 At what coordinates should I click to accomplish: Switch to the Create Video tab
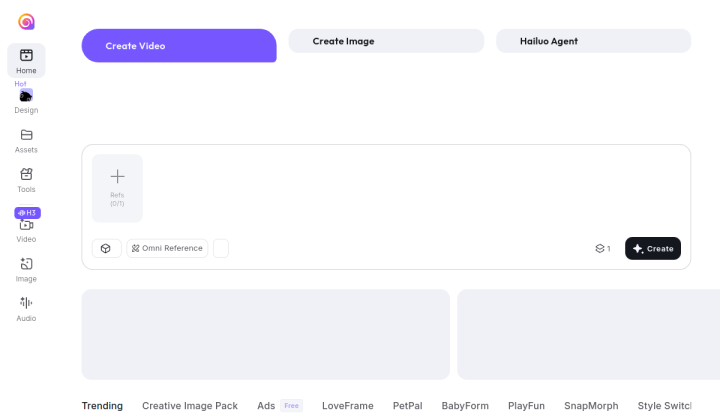click(179, 45)
